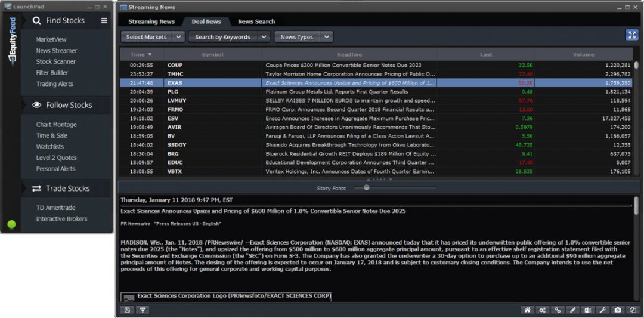The width and height of the screenshot is (644, 318).
Task: Open Chart Montage in LaunchPad
Action: [x=56, y=125]
